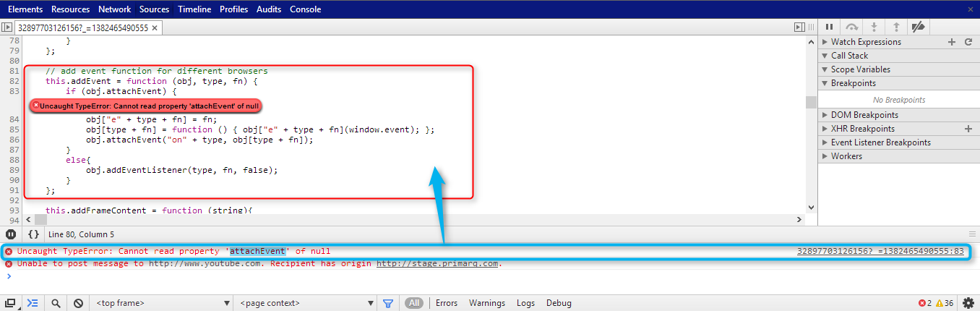Switch to the Network tab
This screenshot has width=980, height=311.
[x=115, y=9]
